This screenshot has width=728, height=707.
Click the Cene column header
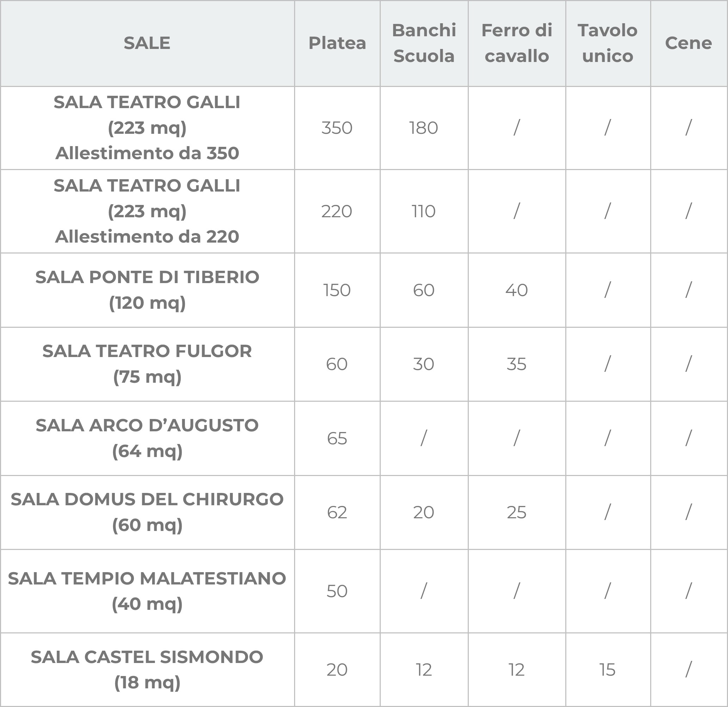tap(688, 43)
